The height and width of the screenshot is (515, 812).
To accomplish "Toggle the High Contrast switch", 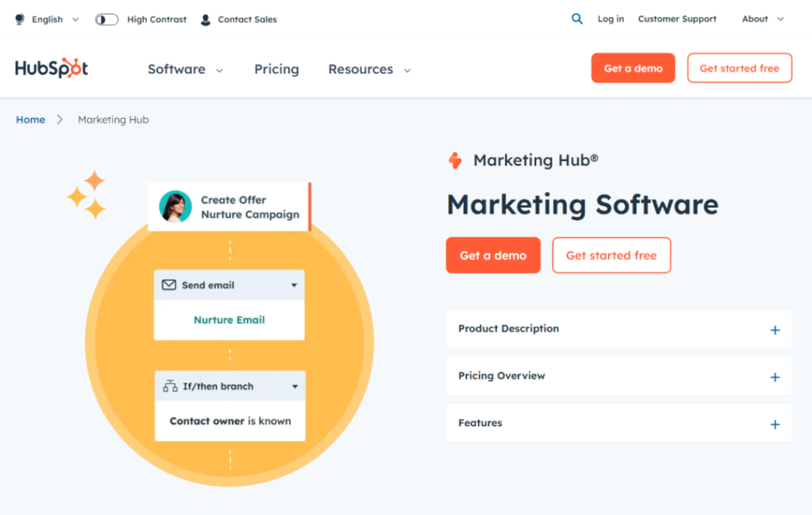I will pos(107,20).
